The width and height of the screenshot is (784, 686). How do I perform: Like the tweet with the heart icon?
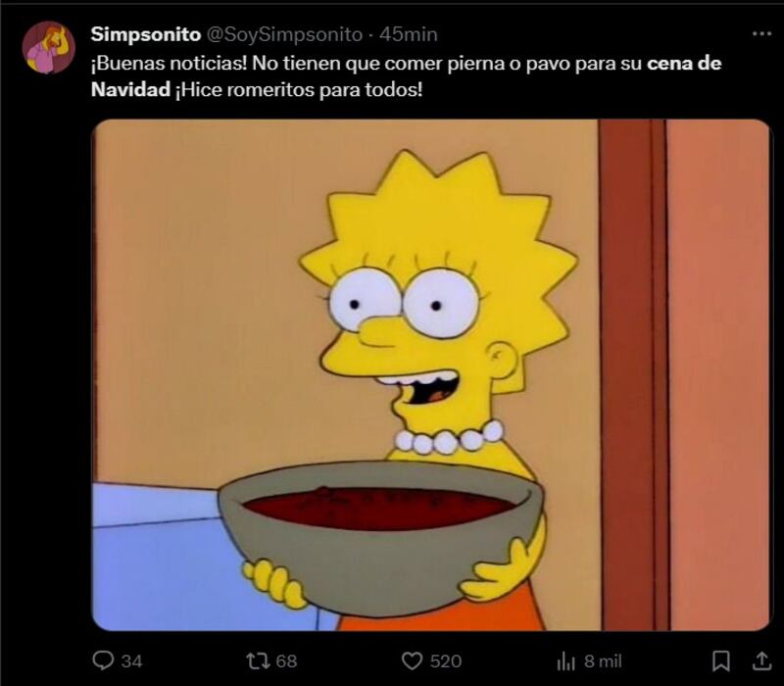[x=412, y=661]
